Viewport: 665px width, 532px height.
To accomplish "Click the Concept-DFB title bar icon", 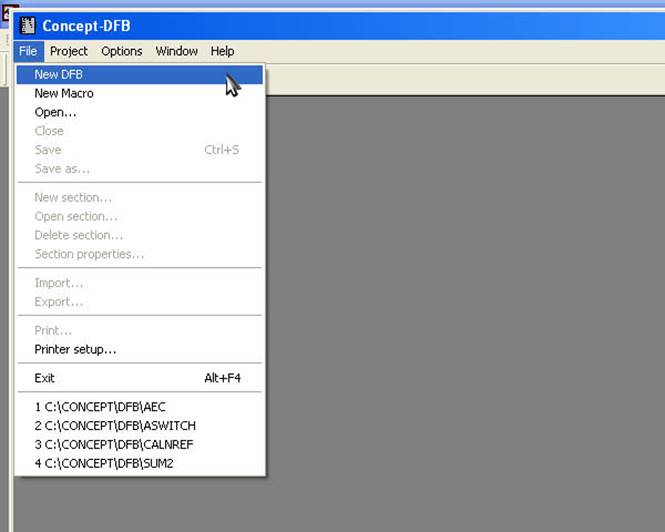I will [x=28, y=25].
